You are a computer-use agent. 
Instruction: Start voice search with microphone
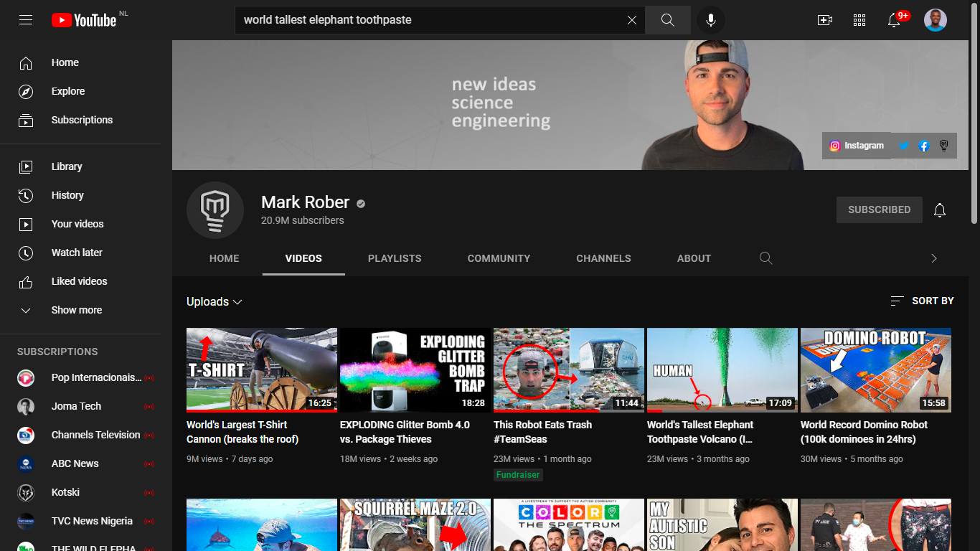click(x=711, y=20)
